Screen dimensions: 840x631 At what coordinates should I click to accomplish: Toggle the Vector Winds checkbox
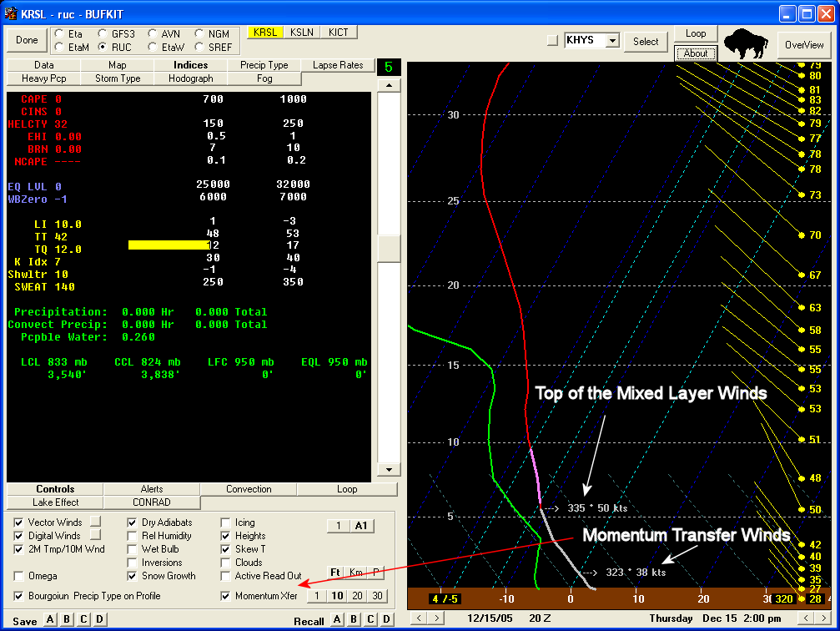(x=18, y=522)
